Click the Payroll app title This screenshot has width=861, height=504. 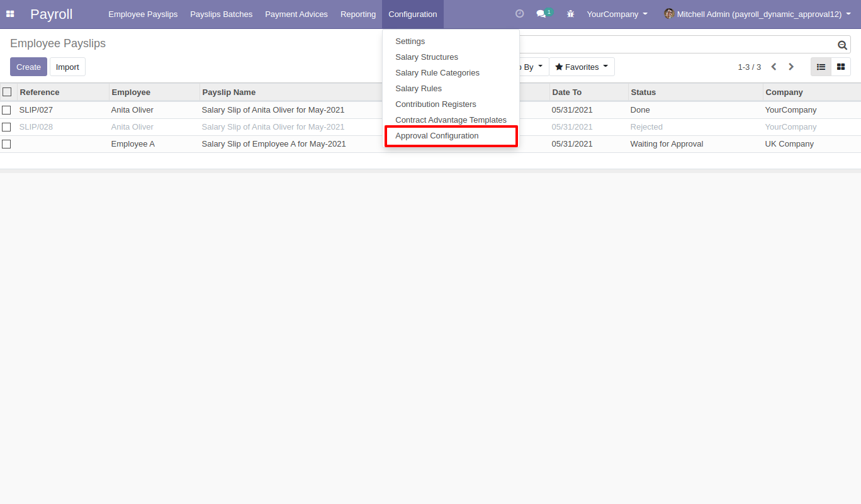52,14
